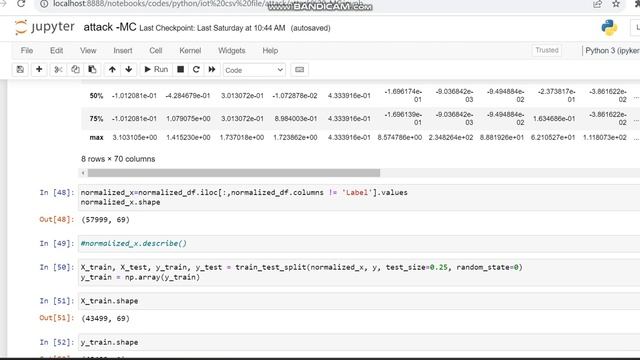Click the Out[51] prompt label
640x360 pixels.
(x=57, y=318)
